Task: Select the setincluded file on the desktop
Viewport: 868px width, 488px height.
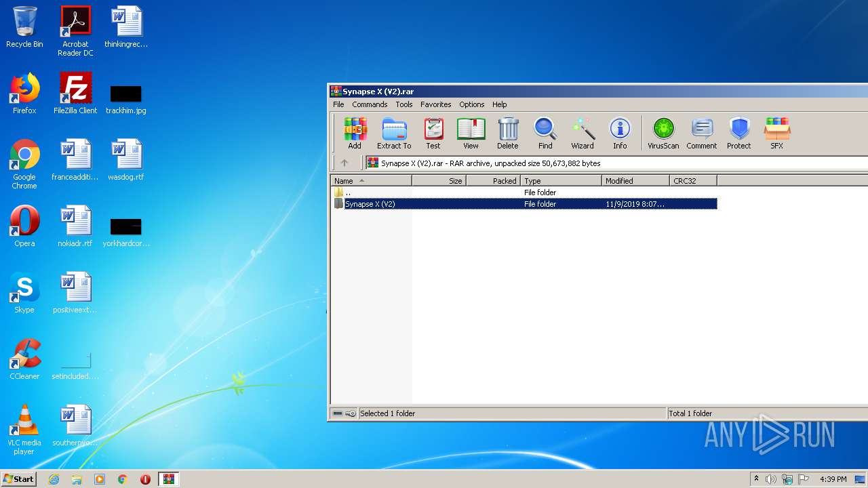Action: [x=75, y=366]
